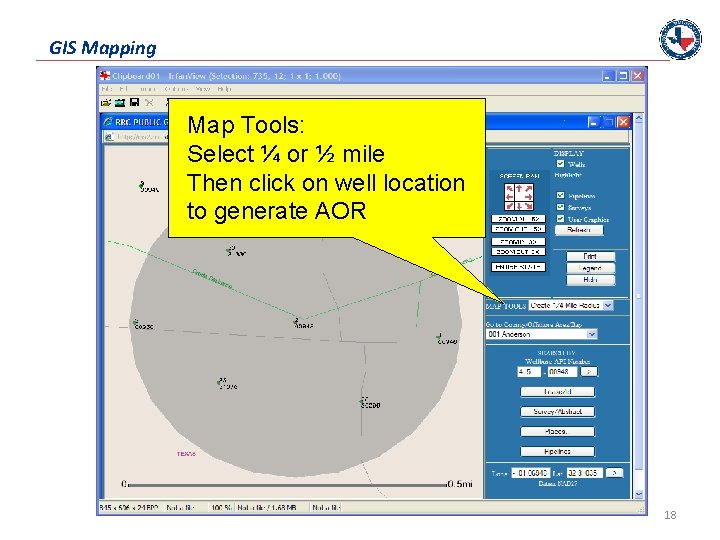Click the vertical scrollbar track at right edge
Viewport: 720px width, 540px height.
638,306
